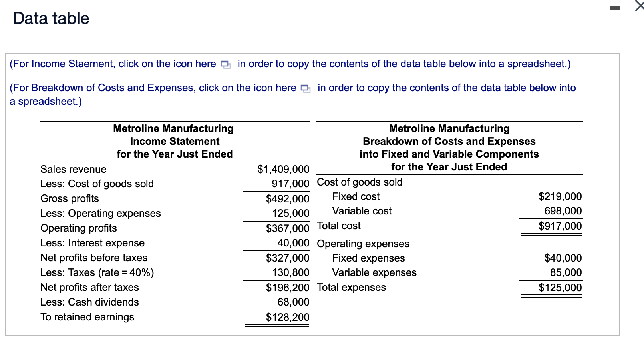Click the Breakdown of Costs and Expenses heading
Viewport: 644px width, 348px height.
click(x=449, y=141)
